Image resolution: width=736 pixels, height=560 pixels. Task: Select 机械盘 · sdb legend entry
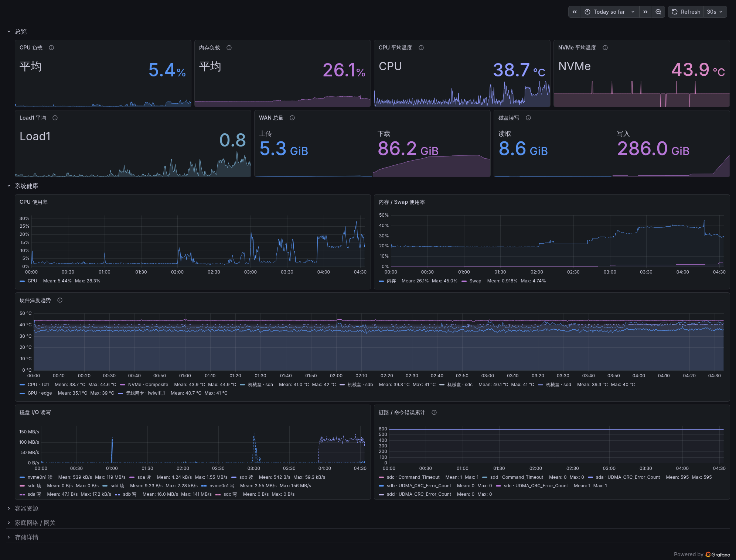[x=360, y=385]
